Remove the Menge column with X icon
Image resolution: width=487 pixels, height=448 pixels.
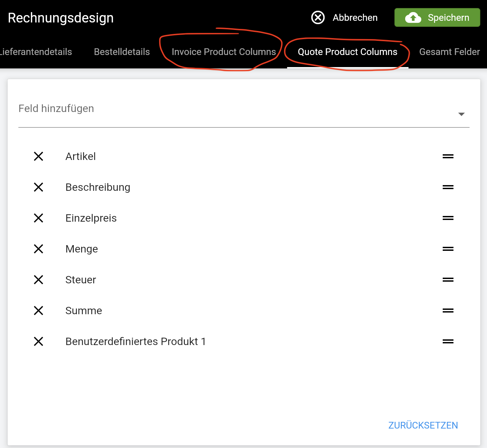39,249
